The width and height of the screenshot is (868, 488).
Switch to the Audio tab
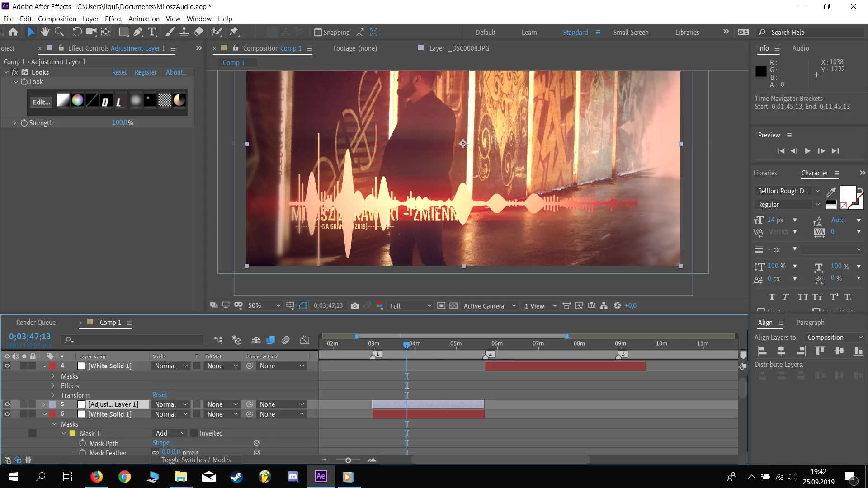[801, 48]
